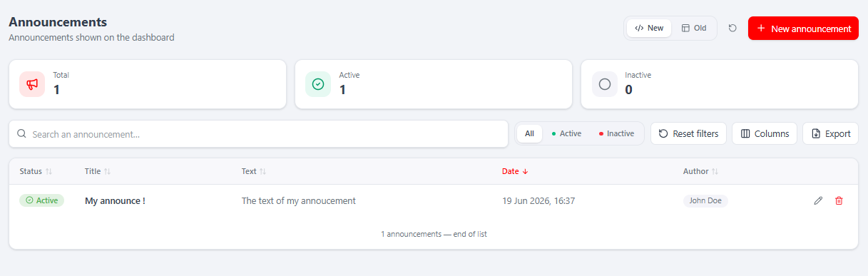Switch to the New view
868x276 pixels.
tap(649, 29)
